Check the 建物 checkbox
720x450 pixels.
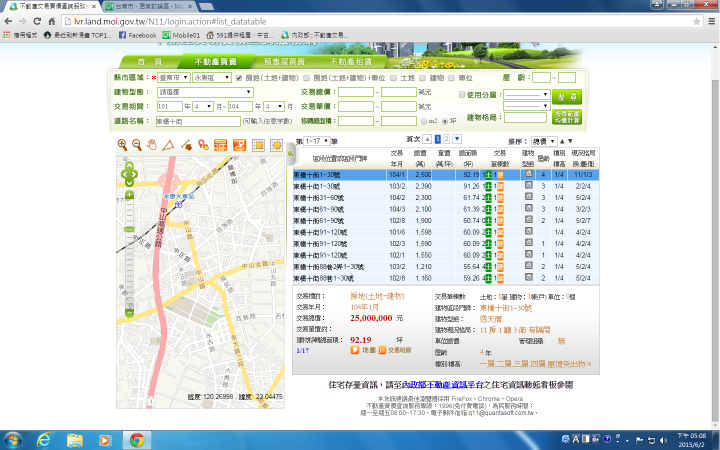coord(422,78)
